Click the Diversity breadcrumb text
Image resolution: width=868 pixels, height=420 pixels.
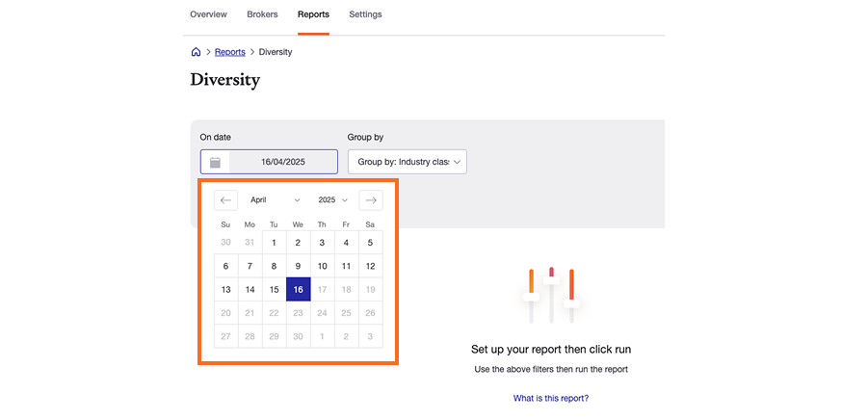point(276,52)
